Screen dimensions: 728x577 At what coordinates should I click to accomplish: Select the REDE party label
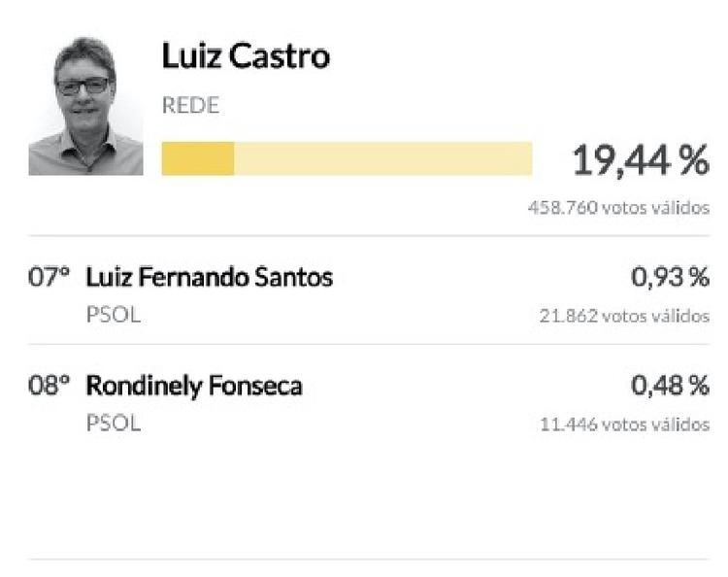point(190,106)
